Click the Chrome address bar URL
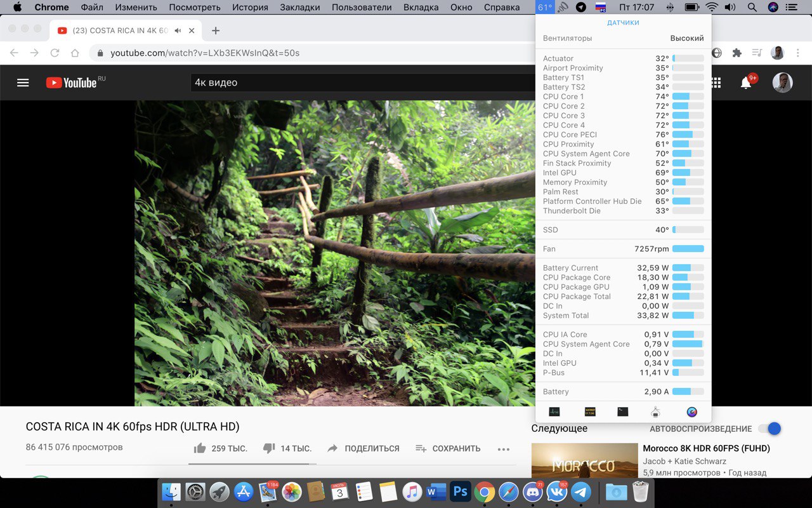 [x=205, y=53]
